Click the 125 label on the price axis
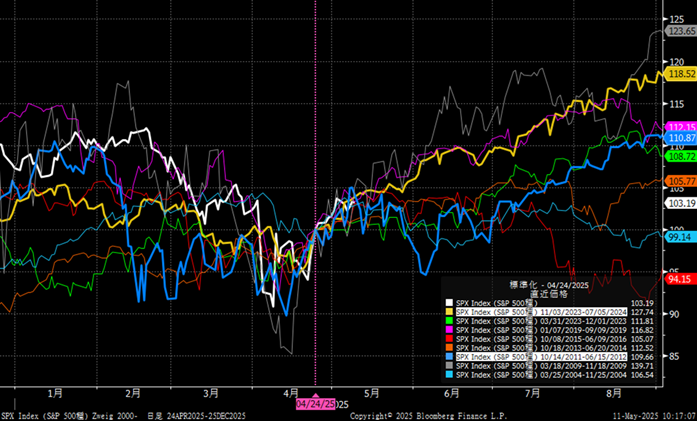 point(676,19)
